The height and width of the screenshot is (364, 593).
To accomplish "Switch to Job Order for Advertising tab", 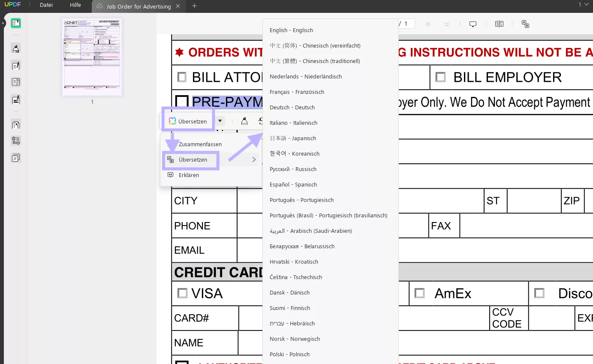I will click(x=138, y=6).
